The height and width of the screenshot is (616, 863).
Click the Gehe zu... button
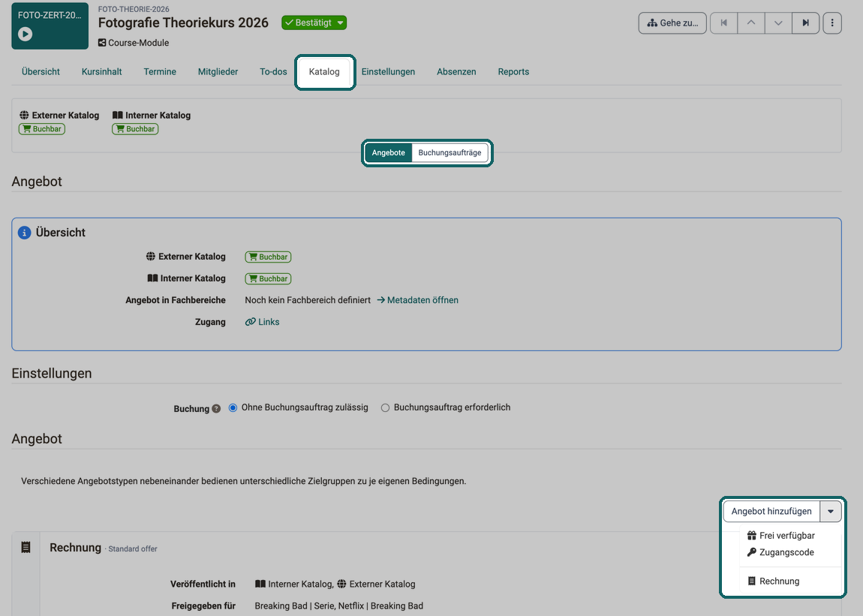[x=672, y=23]
